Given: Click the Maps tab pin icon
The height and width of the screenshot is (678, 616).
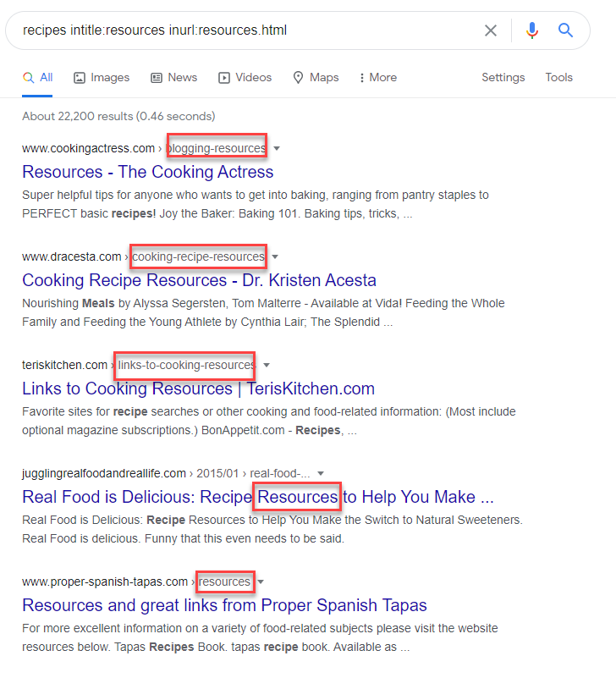Looking at the screenshot, I should click(299, 78).
